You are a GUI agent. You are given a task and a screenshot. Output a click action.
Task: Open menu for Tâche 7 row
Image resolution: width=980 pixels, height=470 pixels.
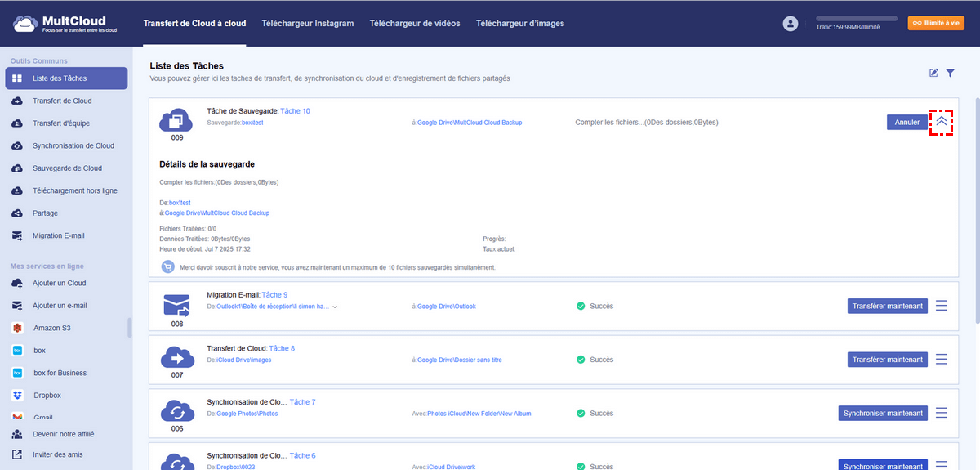pyautogui.click(x=942, y=413)
